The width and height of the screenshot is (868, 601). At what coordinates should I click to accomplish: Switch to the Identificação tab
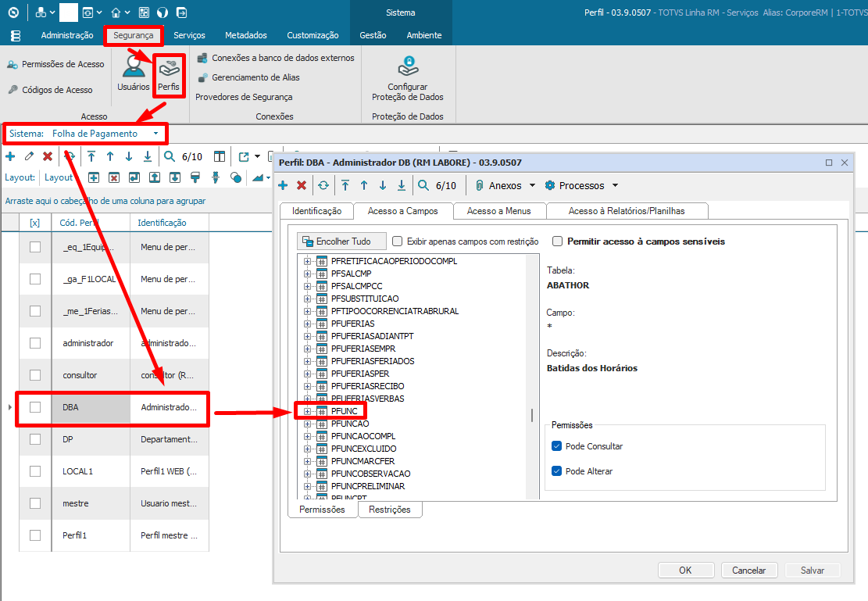316,211
